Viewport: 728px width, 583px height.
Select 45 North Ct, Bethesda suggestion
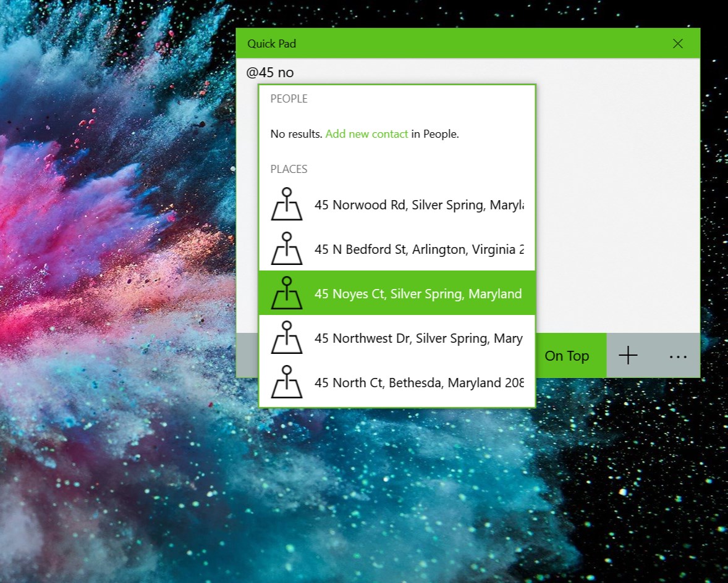click(x=397, y=383)
